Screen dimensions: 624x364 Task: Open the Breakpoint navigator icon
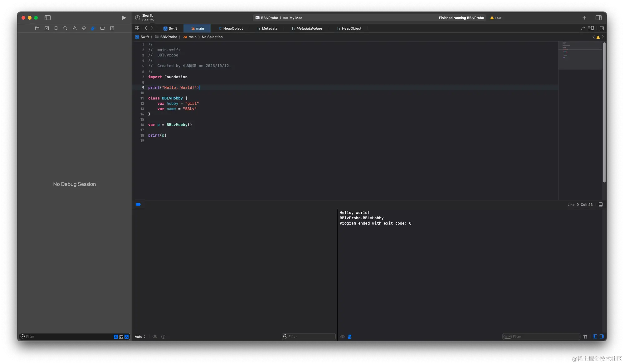103,28
